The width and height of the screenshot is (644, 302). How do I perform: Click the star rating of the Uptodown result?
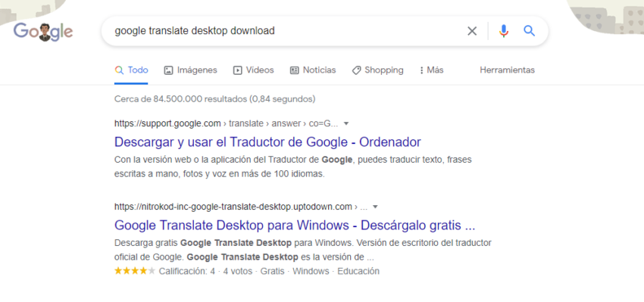(135, 271)
